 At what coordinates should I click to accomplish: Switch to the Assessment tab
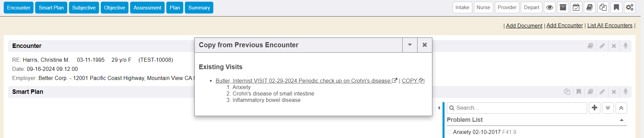(147, 7)
